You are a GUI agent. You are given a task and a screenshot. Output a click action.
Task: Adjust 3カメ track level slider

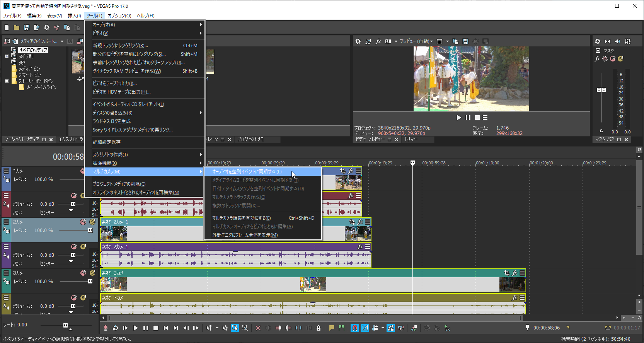coord(90,282)
